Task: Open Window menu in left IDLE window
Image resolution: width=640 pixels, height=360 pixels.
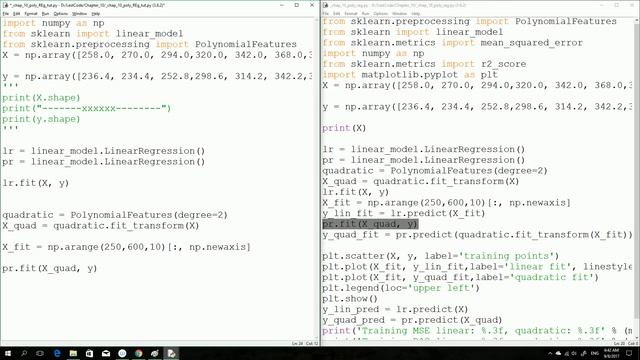Action: 79,13
